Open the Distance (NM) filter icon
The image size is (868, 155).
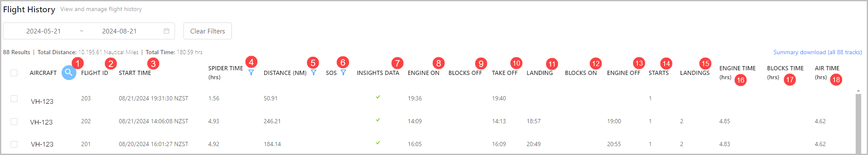313,73
